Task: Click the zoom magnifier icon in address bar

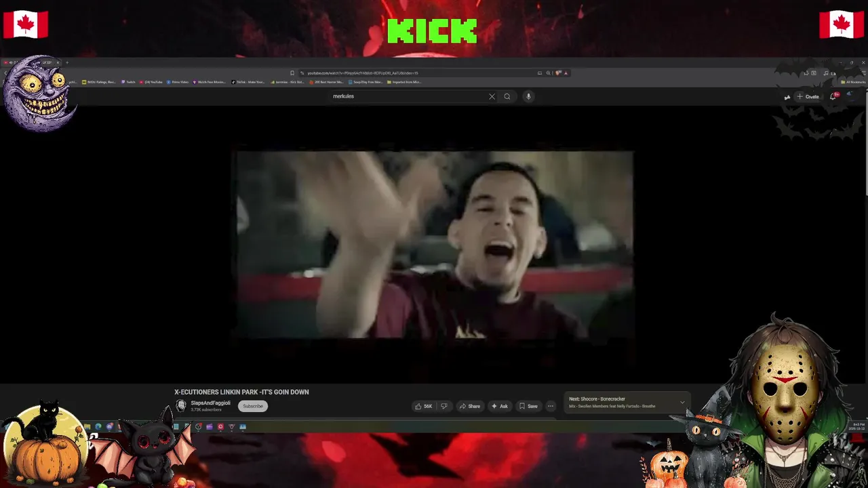Action: [548, 73]
